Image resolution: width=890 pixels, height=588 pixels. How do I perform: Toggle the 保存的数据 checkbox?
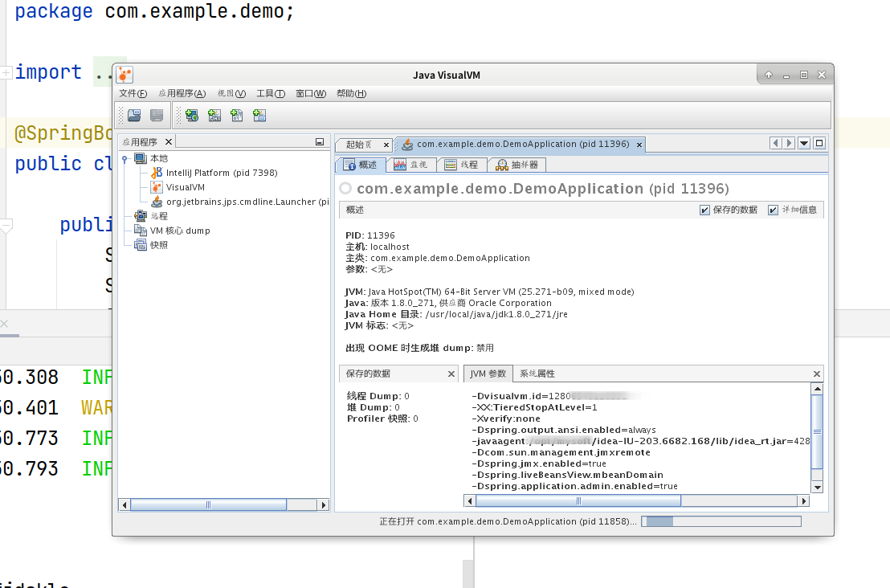coord(704,210)
